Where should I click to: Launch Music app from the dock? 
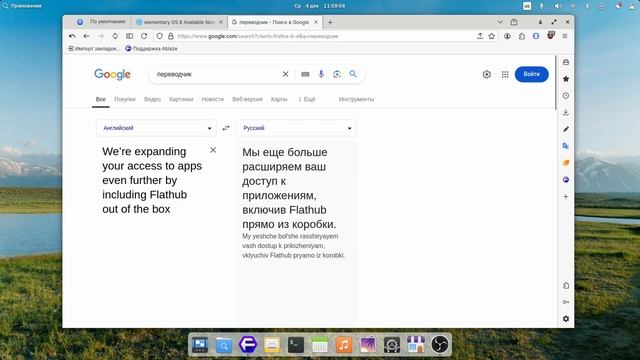click(344, 345)
